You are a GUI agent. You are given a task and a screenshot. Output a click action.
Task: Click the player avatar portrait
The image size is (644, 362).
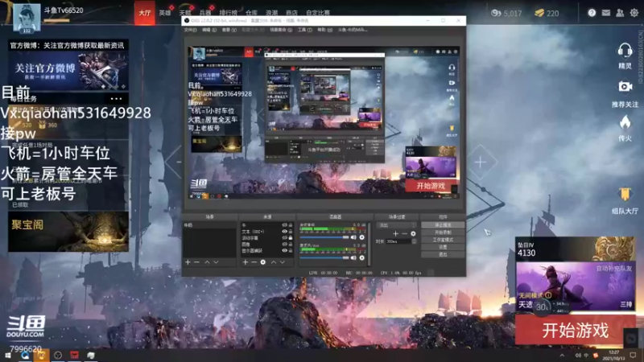pos(27,18)
